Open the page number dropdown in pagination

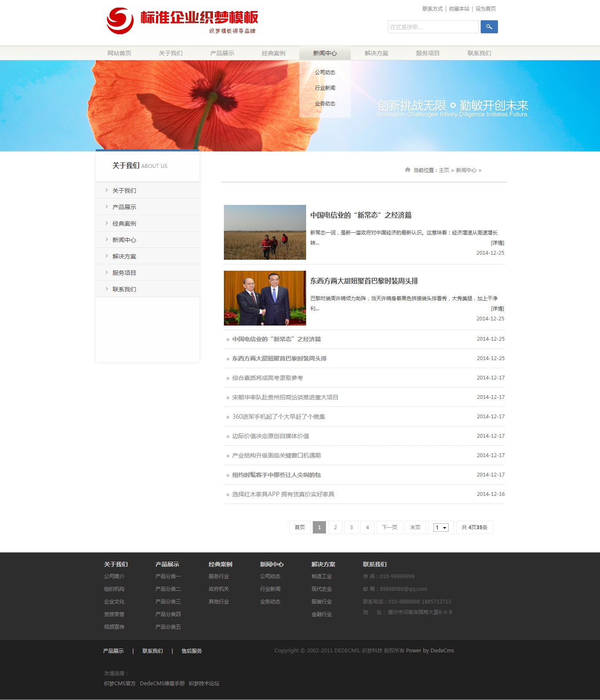pyautogui.click(x=441, y=528)
